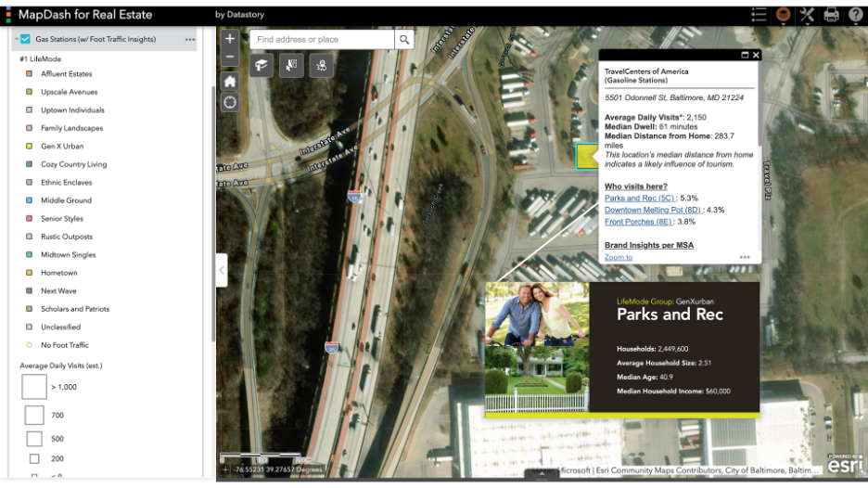Close the TravelCenters of America popup

pyautogui.click(x=756, y=55)
